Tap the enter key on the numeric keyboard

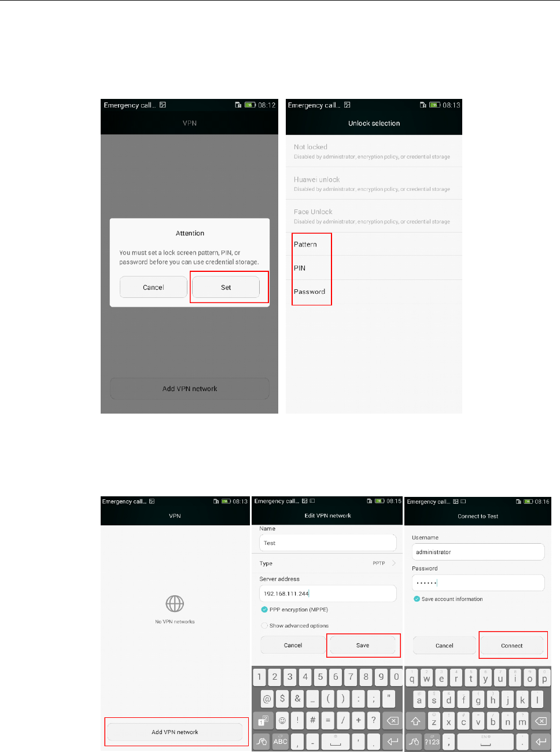pyautogui.click(x=392, y=741)
